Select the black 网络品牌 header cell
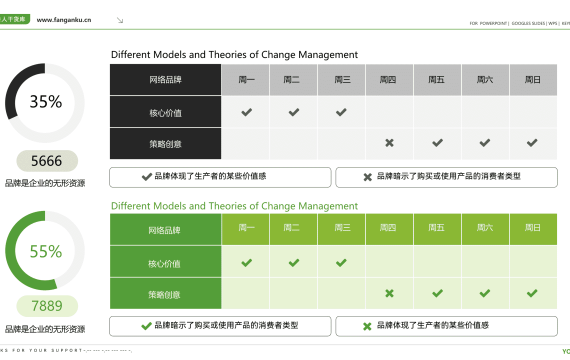The width and height of the screenshot is (570, 360). tap(165, 80)
